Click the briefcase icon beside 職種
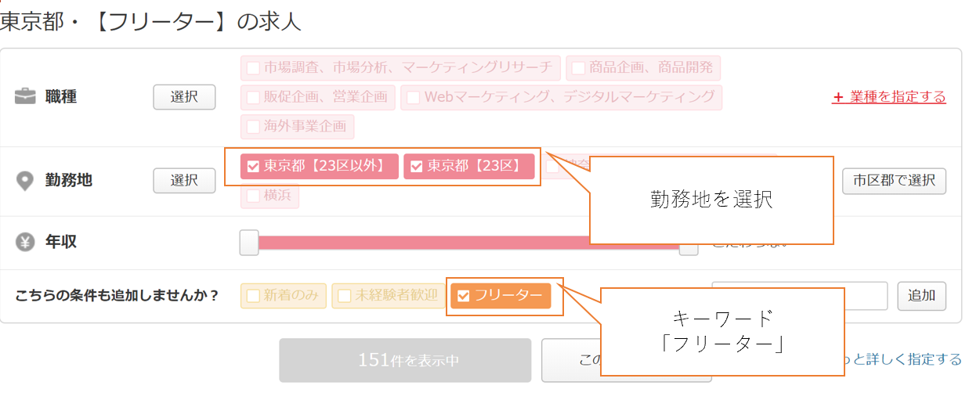Viewport: 980px width, 400px height. point(26,97)
